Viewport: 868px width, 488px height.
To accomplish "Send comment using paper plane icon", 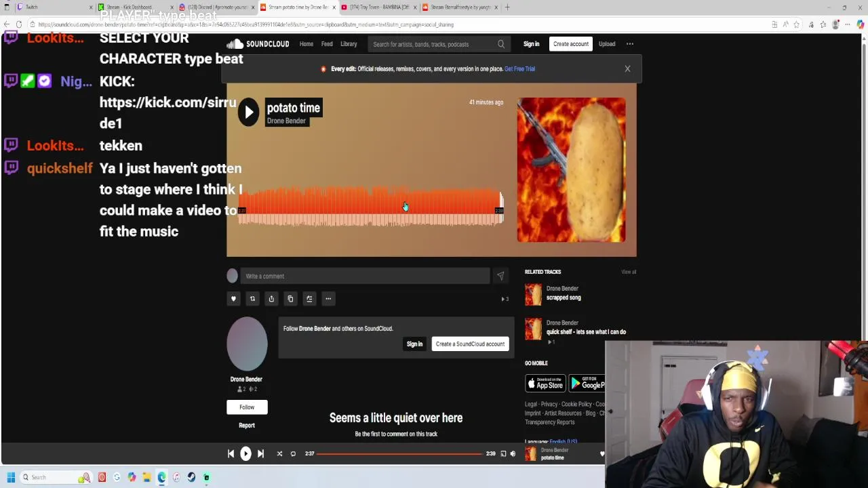I will click(x=500, y=276).
